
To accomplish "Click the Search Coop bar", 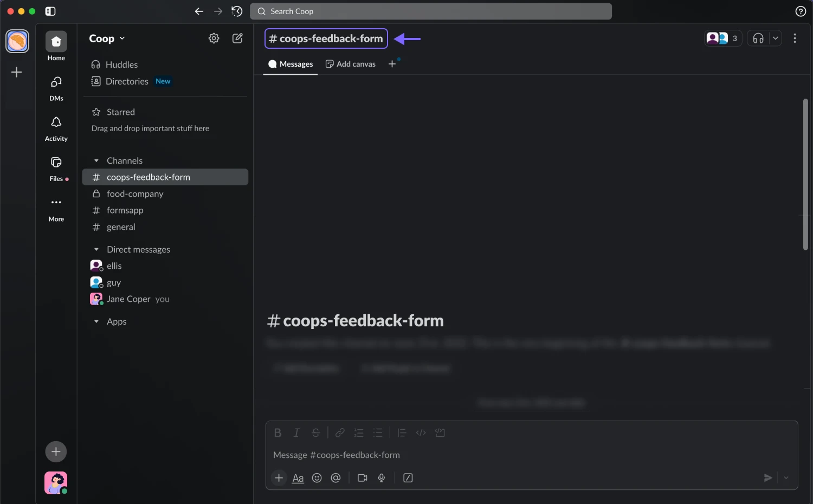I will [431, 11].
